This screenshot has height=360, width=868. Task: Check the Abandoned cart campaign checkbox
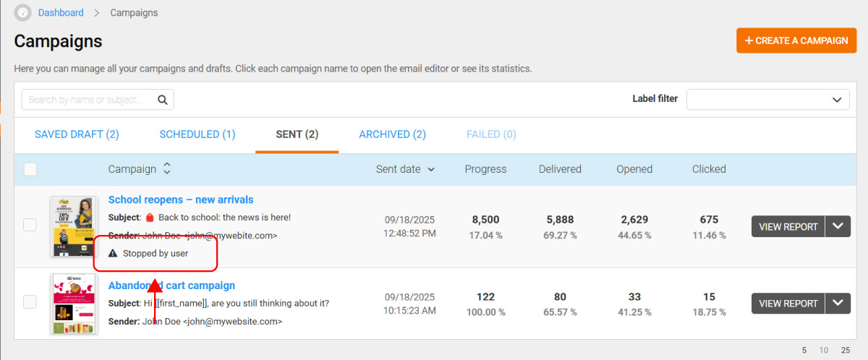30,302
